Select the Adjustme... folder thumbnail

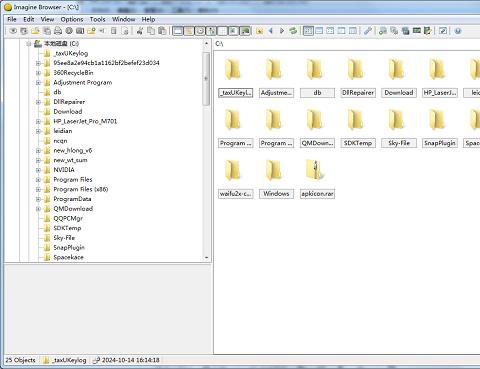[276, 78]
